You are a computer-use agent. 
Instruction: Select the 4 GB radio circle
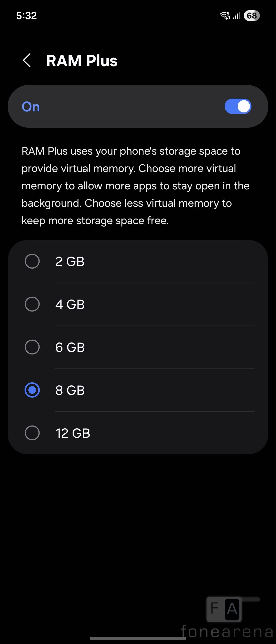point(32,304)
